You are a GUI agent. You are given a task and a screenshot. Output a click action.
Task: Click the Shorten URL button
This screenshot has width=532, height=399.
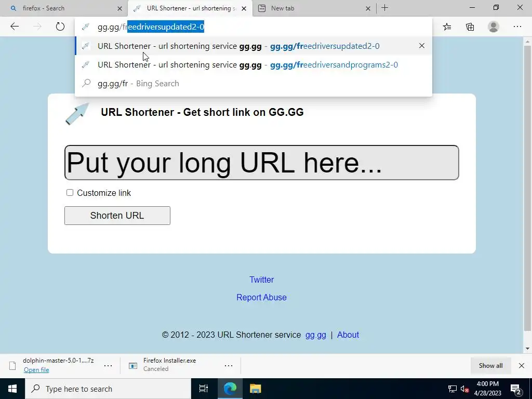tap(117, 216)
